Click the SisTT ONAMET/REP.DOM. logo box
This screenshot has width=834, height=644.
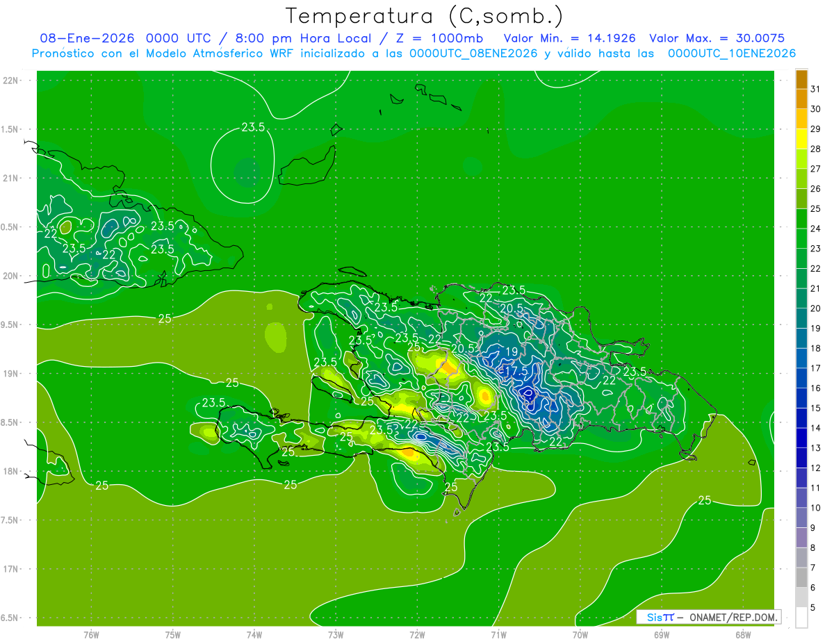709,617
